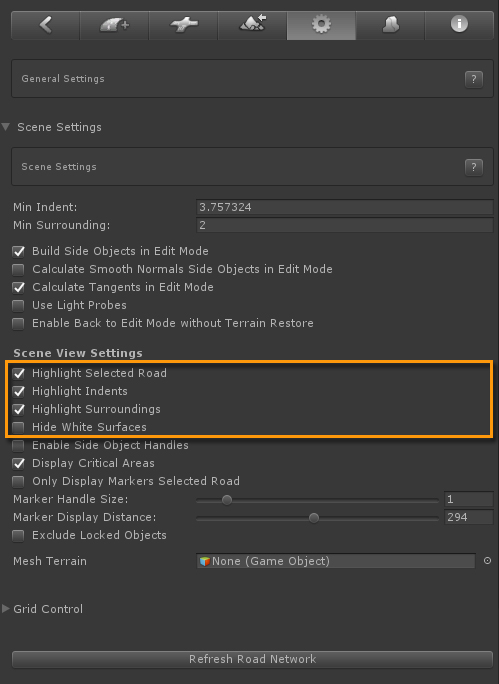Click the Marker Handle Size slider handle

pos(227,500)
